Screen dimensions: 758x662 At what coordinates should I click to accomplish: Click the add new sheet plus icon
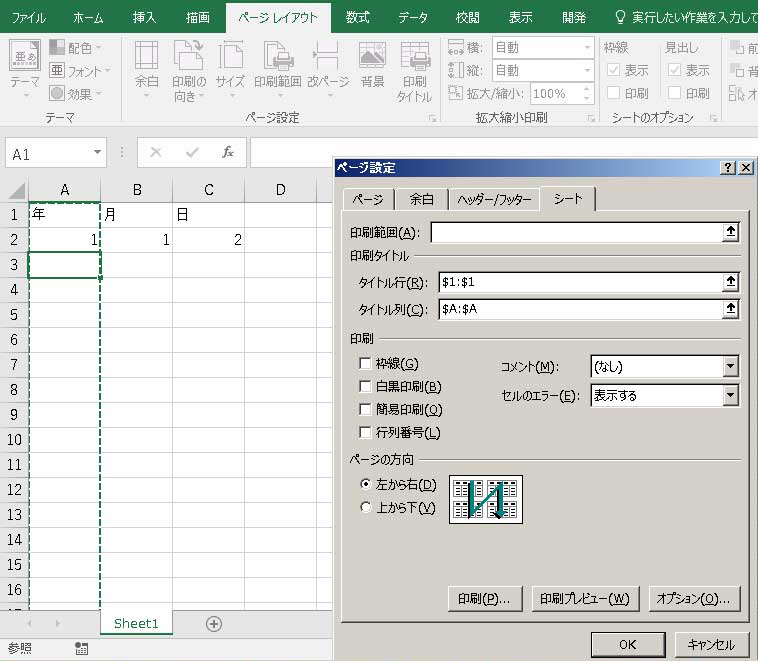213,623
